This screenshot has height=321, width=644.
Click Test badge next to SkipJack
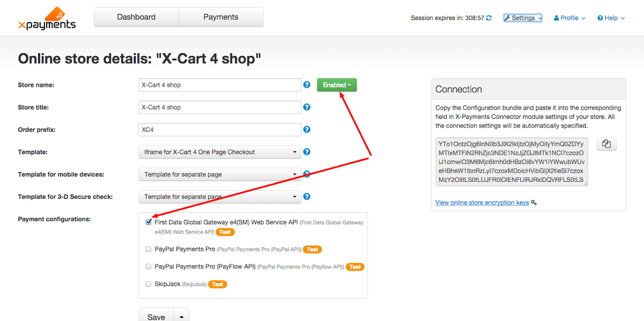[x=218, y=284]
